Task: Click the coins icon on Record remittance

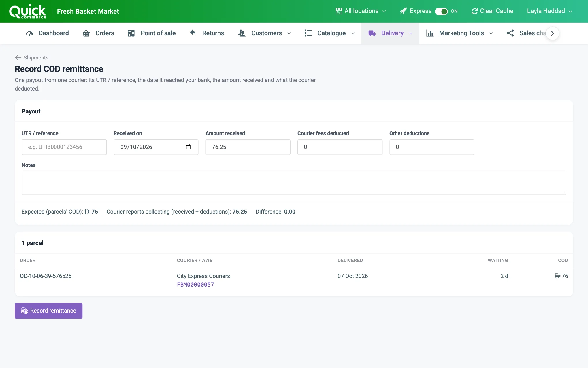Action: point(24,311)
